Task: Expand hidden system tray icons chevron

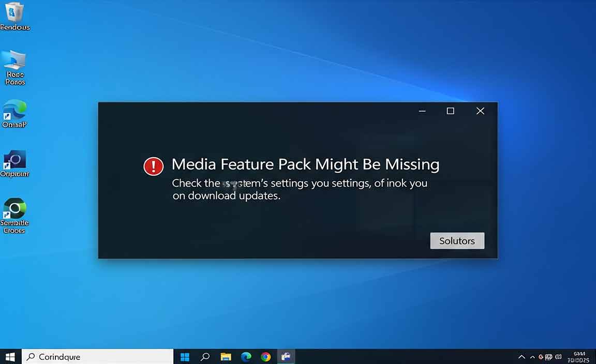Action: pyautogui.click(x=521, y=357)
